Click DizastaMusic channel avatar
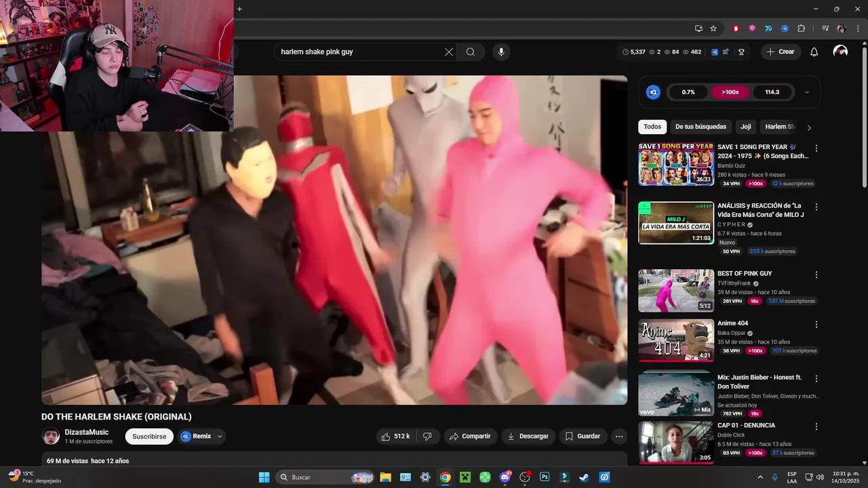This screenshot has width=868, height=488. pos(51,436)
